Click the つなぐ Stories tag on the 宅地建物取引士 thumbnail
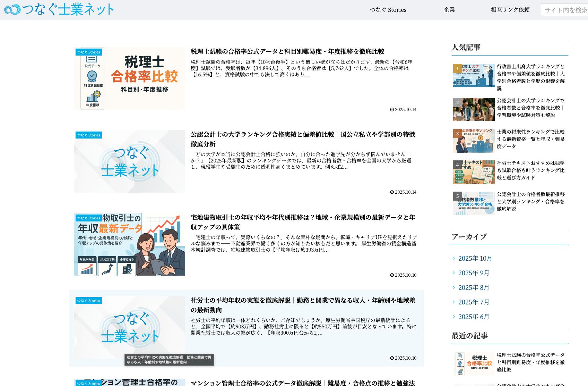Viewport: 588px width, 386px height. pos(89,218)
